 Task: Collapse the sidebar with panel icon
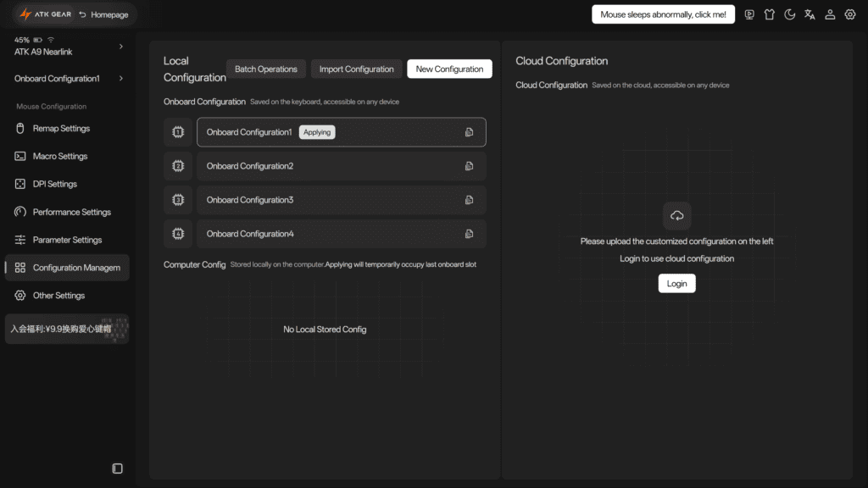(x=117, y=469)
